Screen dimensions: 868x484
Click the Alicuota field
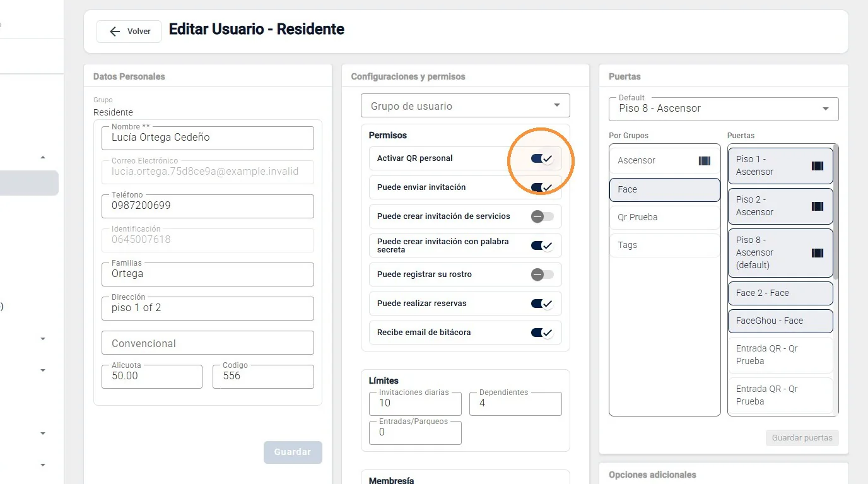tap(152, 376)
